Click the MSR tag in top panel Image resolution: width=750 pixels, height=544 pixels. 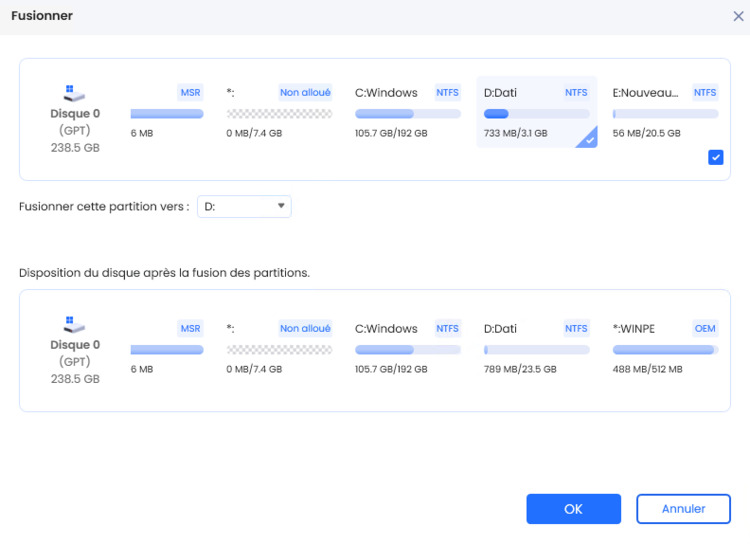190,92
